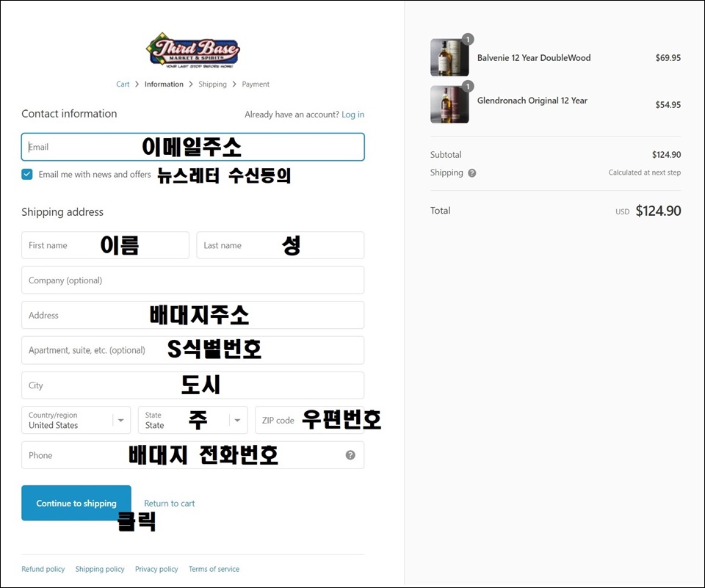Click the First name field
The image size is (705, 588).
pos(105,245)
